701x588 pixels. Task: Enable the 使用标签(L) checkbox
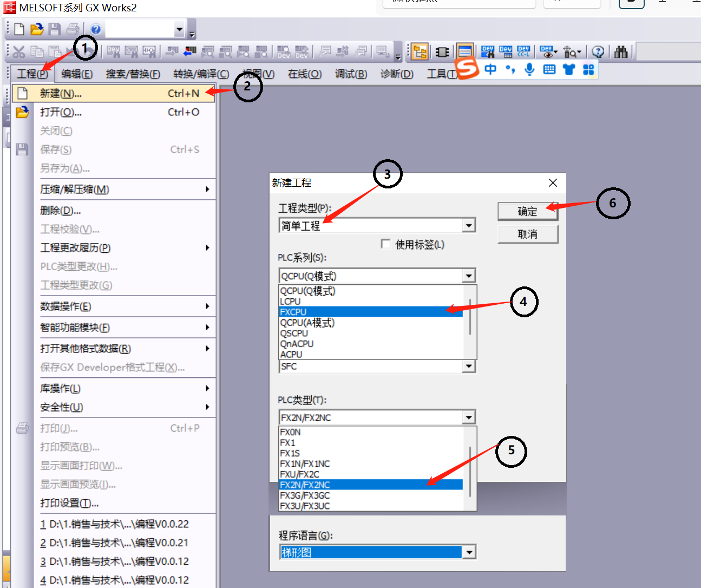click(386, 244)
